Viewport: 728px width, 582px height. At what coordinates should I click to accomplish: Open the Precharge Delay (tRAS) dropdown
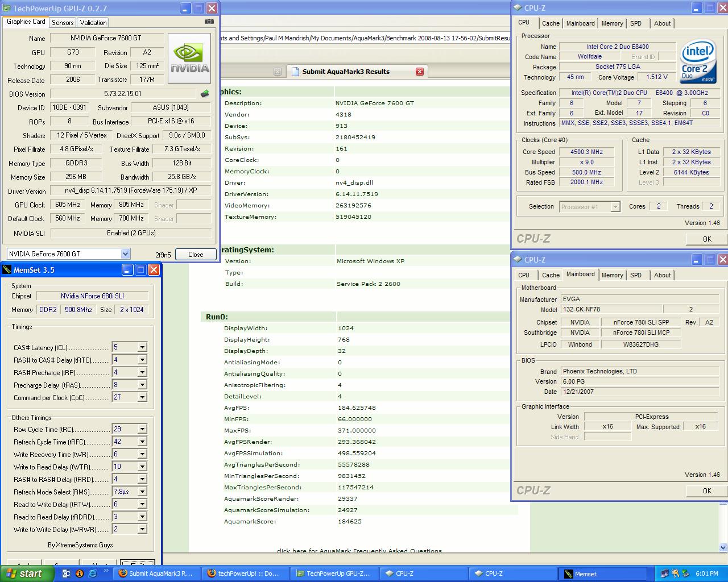click(x=142, y=385)
